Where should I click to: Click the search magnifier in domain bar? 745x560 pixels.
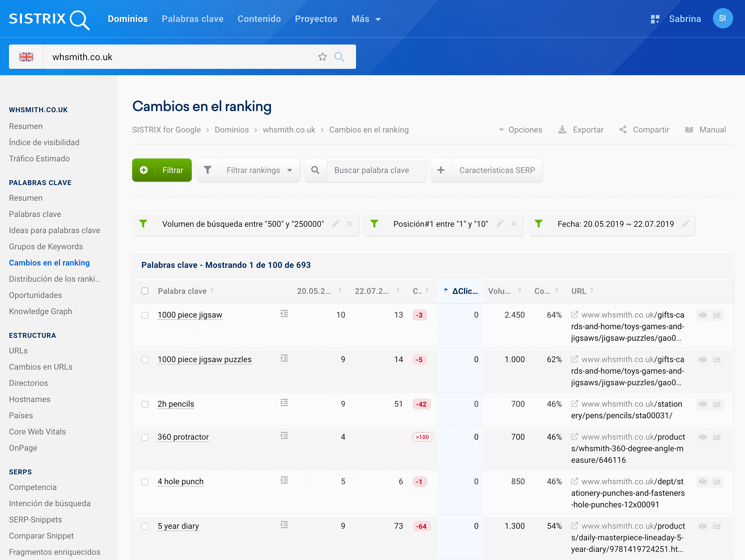339,57
